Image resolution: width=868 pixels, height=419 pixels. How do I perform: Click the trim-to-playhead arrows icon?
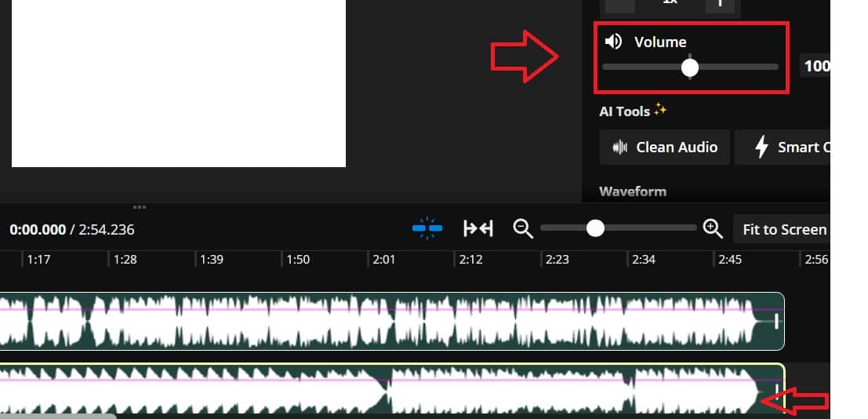(x=478, y=228)
